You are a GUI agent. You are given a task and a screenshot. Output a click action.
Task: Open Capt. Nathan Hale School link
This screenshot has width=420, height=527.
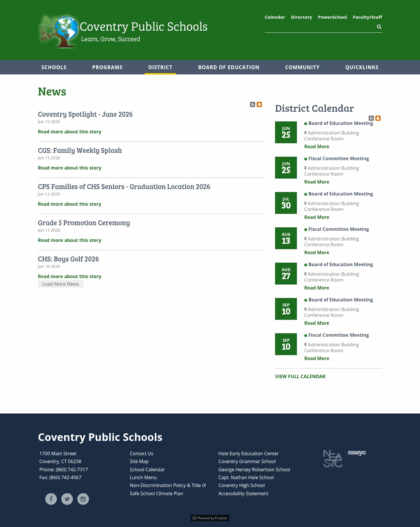[x=246, y=477]
